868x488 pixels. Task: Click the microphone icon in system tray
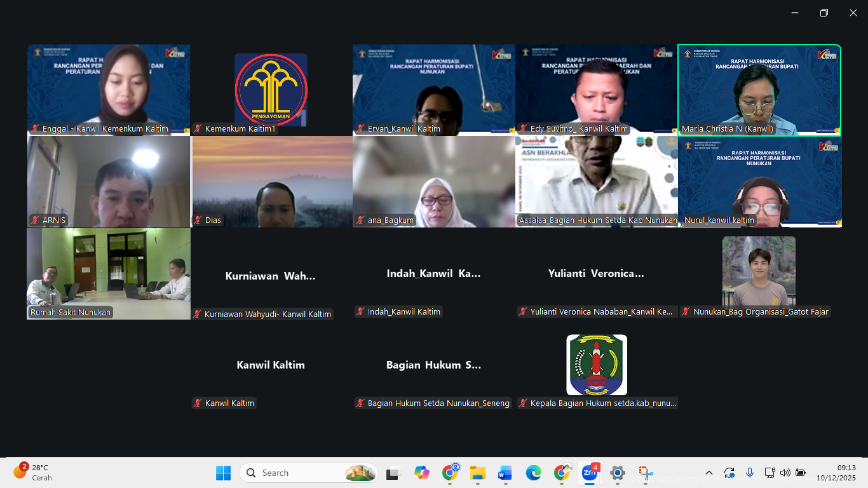[x=750, y=473]
